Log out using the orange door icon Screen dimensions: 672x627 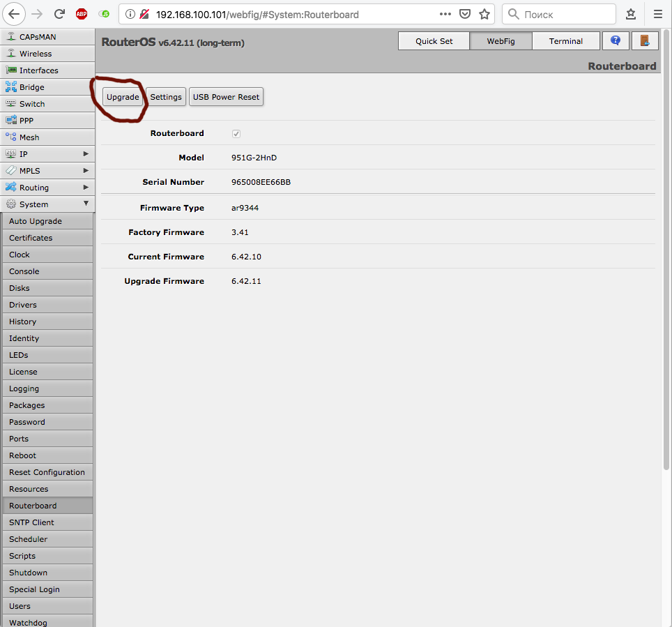tap(645, 40)
